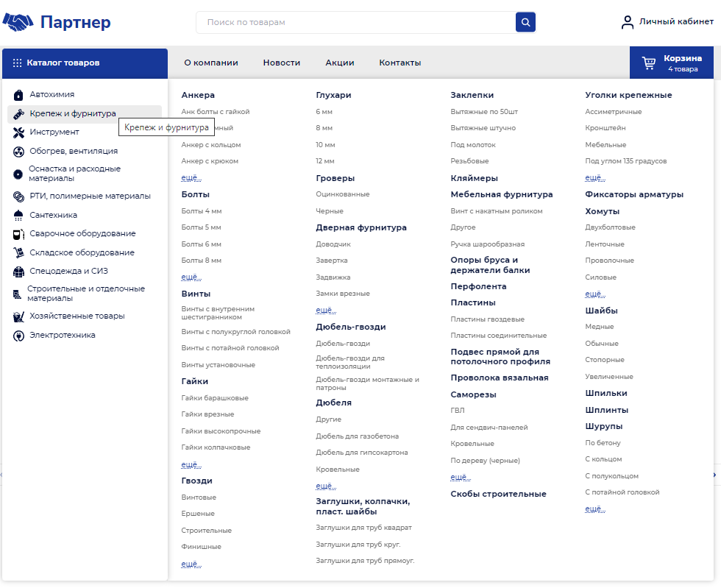Expand more items under Хомуты
721x588 pixels.
[594, 294]
